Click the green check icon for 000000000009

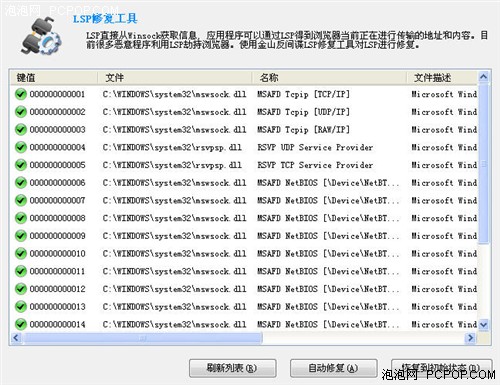coord(21,236)
